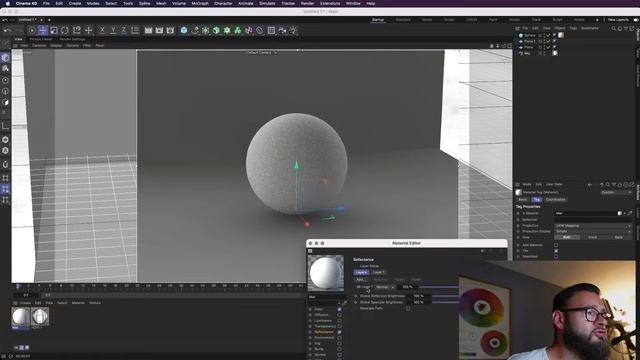Open Edit Render Settings icon

(x=170, y=30)
